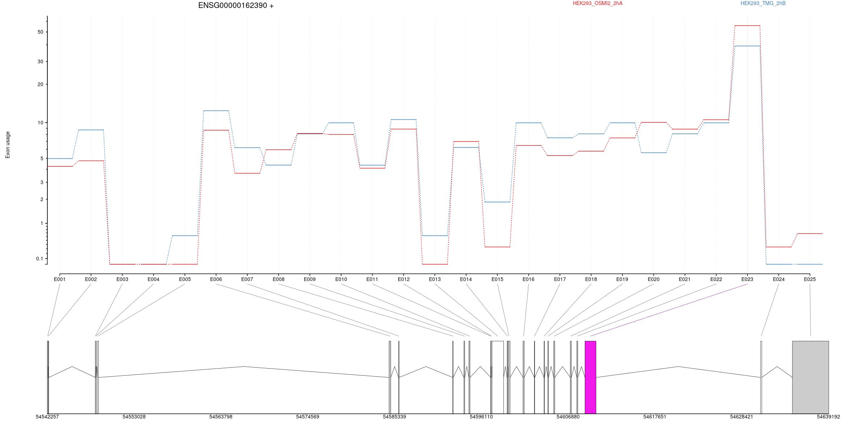Screen dimensions: 868x434
Task: Click the y-axis tick label 30
Action: (x=40, y=61)
